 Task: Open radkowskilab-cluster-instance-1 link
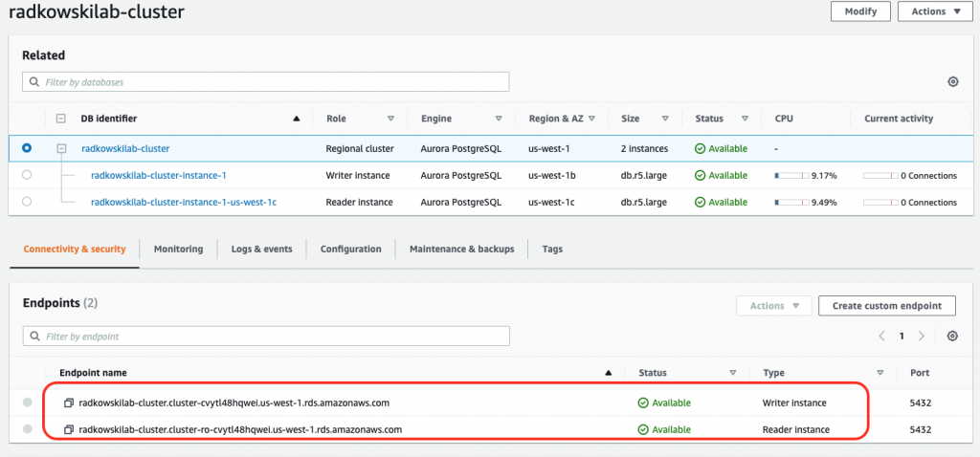(158, 175)
